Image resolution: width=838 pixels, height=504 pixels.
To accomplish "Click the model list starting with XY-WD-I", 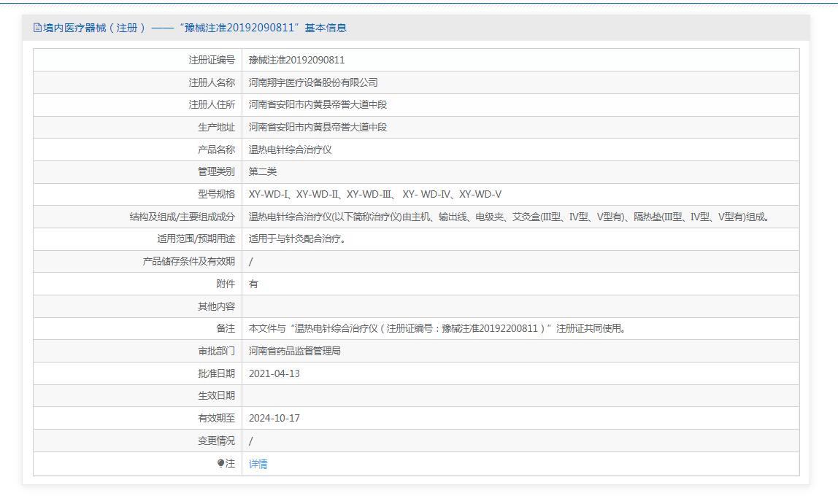I will coord(375,194).
